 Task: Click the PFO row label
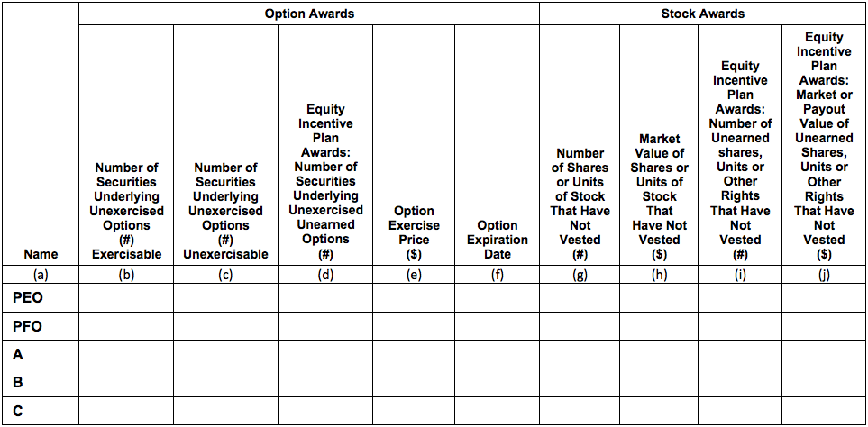click(x=28, y=326)
